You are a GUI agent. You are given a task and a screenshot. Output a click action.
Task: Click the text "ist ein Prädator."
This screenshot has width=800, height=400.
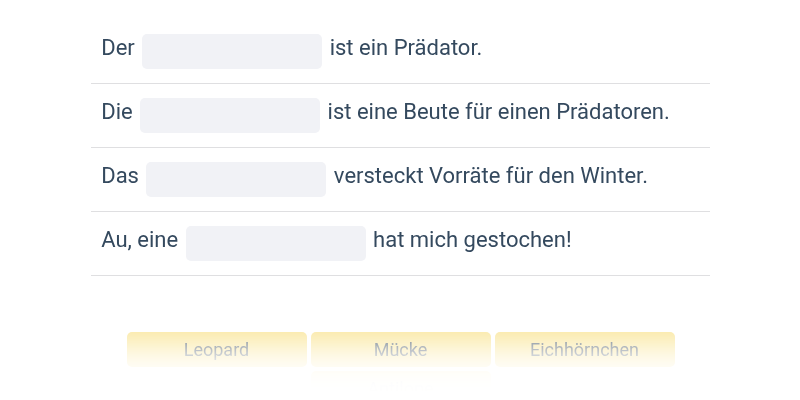click(406, 48)
